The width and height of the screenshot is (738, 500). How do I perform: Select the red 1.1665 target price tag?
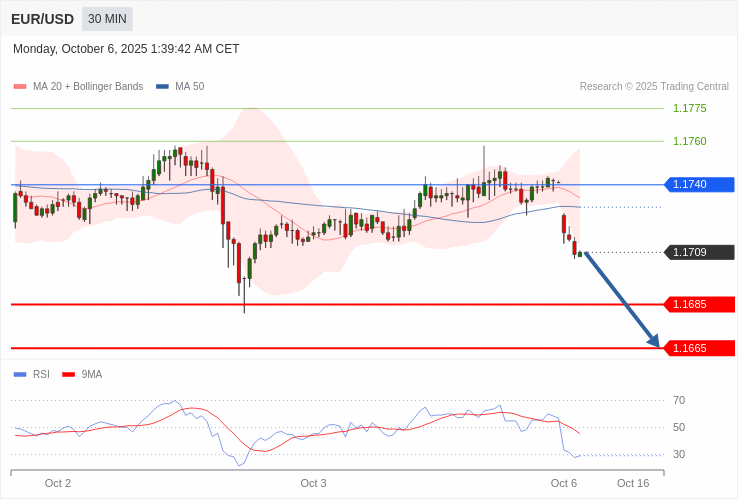(x=699, y=348)
